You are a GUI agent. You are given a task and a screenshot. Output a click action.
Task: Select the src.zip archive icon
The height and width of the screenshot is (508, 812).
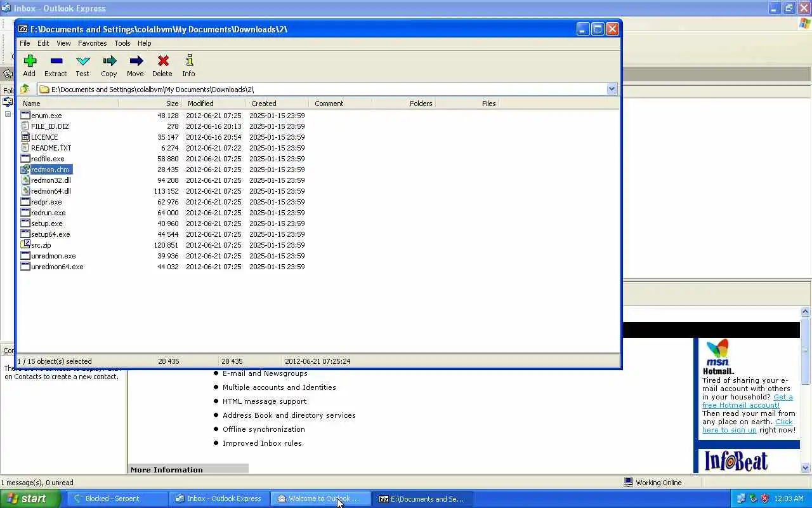(x=25, y=245)
